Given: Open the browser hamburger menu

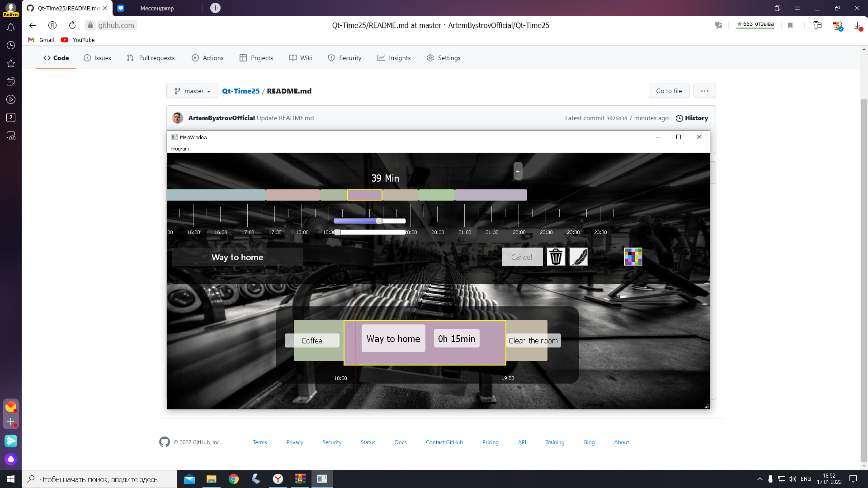Looking at the screenshot, I should [x=797, y=8].
